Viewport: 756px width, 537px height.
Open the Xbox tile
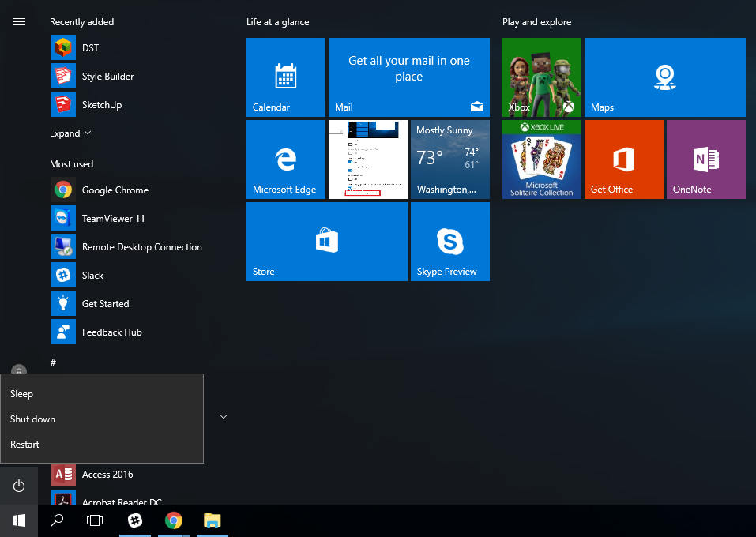(542, 77)
